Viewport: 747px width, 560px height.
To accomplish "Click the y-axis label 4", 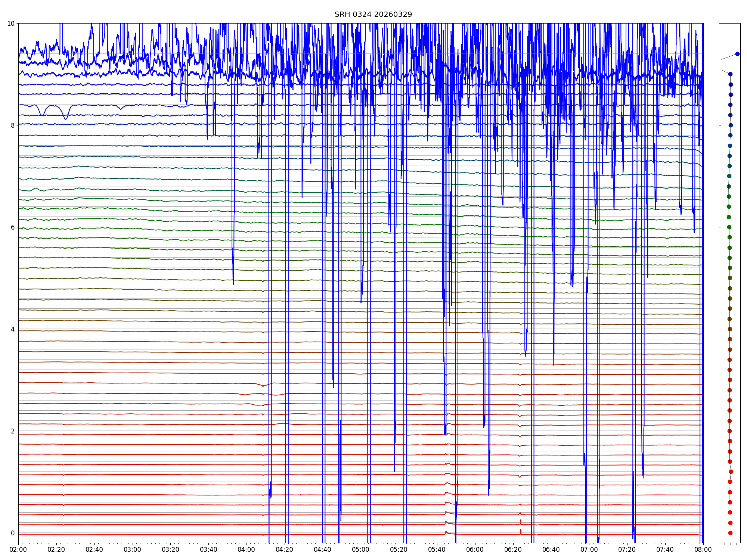I will point(13,329).
